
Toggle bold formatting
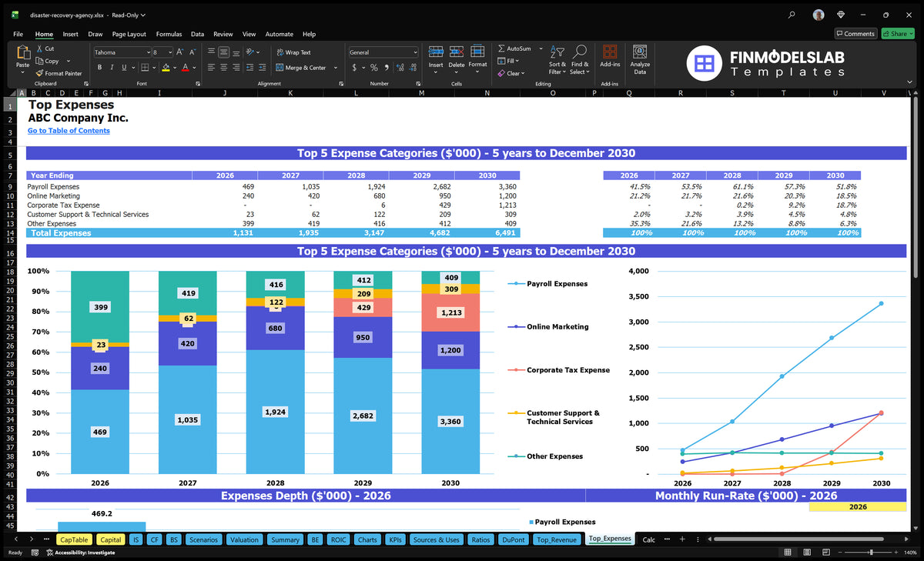(99, 68)
